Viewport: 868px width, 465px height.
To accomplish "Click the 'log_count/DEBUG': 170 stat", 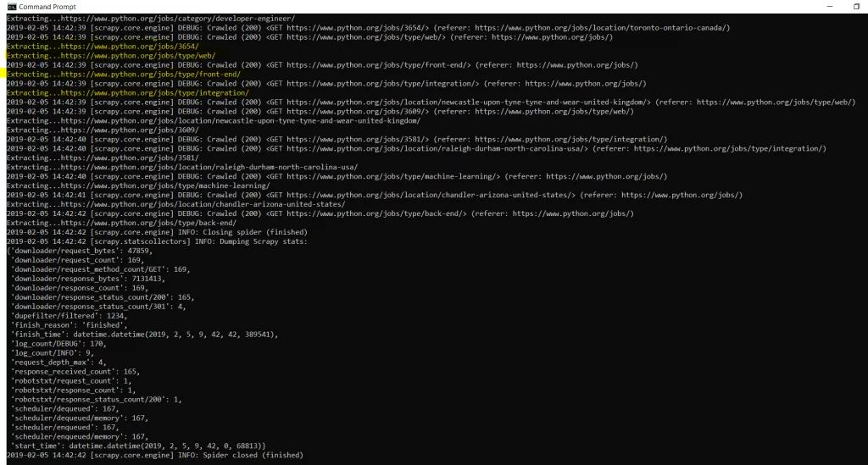I will (58, 344).
